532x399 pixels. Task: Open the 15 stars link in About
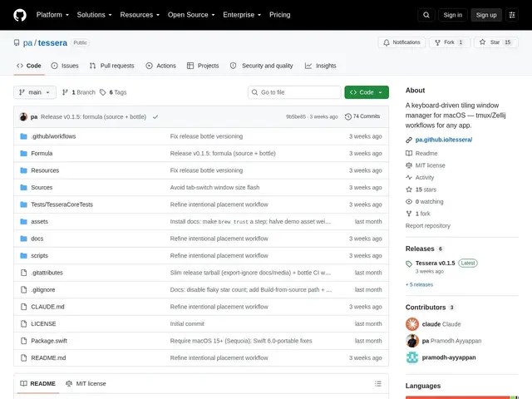click(426, 190)
